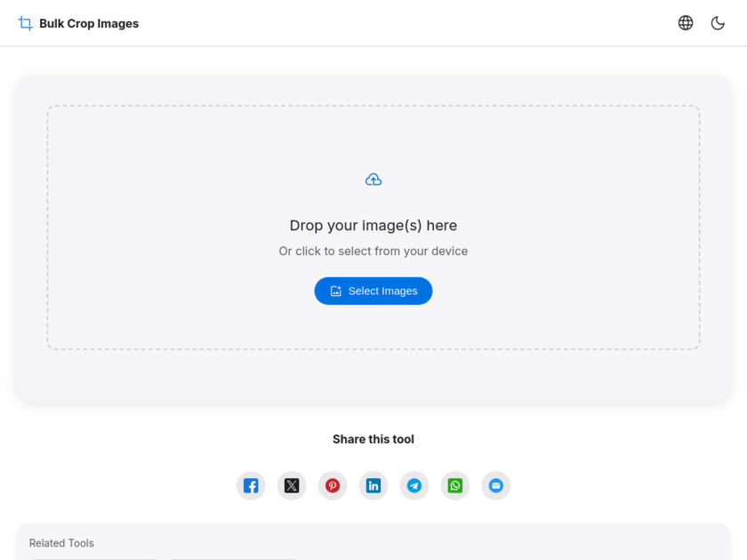
Task: Share this tool via Telegram
Action: pyautogui.click(x=414, y=485)
